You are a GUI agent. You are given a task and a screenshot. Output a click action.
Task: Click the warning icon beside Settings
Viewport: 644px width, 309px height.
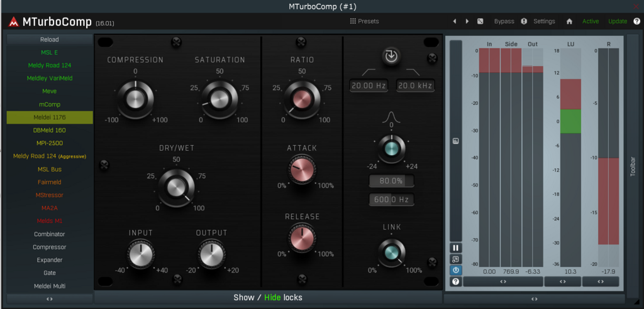coord(524,21)
